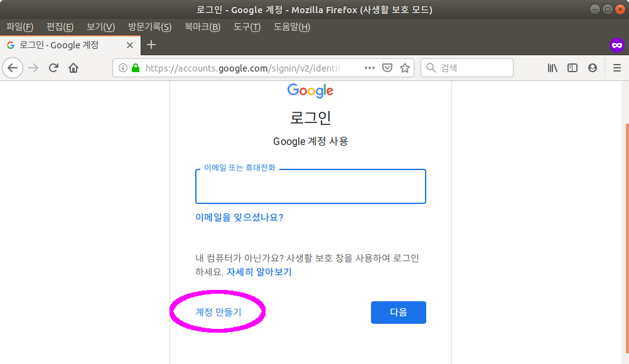Close the Firefox window

click(620, 9)
